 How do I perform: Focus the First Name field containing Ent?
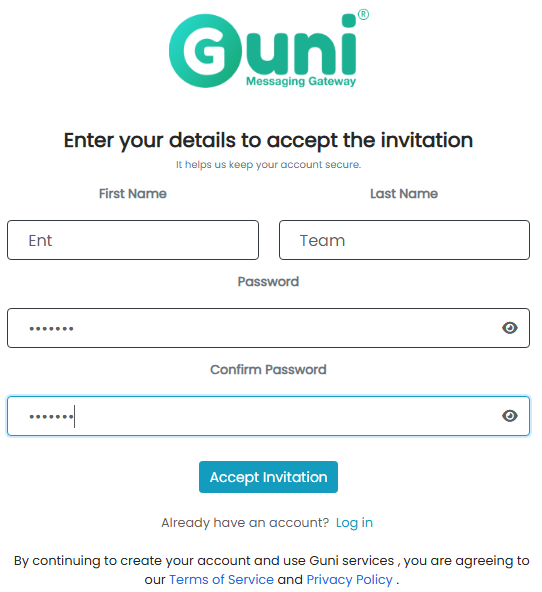tap(133, 240)
